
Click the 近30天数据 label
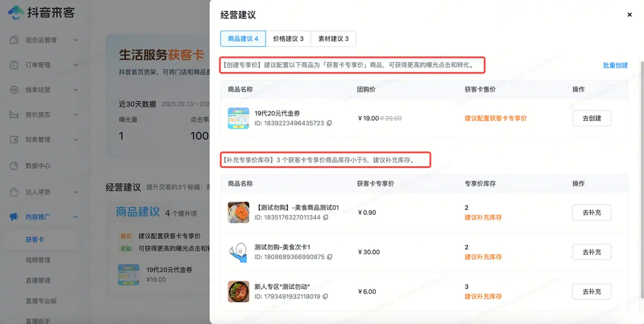[137, 104]
